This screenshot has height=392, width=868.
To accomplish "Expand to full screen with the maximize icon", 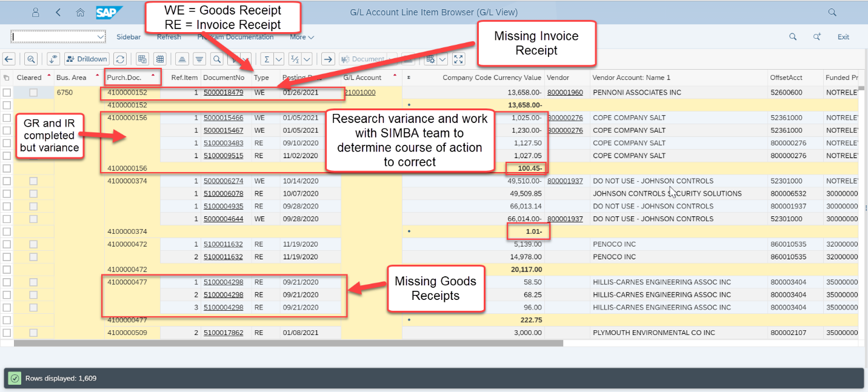I will tap(459, 59).
